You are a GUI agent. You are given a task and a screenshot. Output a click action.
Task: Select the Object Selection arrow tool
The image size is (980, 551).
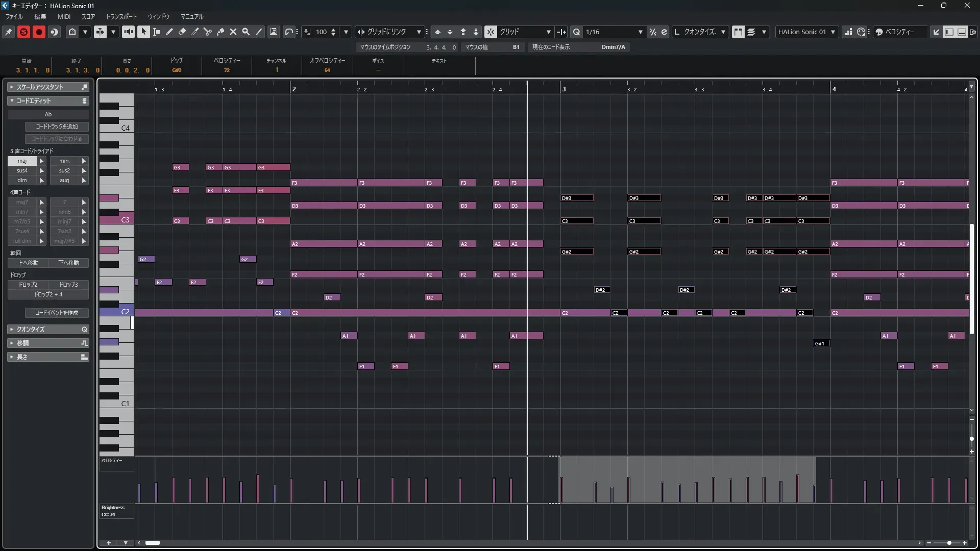point(143,32)
